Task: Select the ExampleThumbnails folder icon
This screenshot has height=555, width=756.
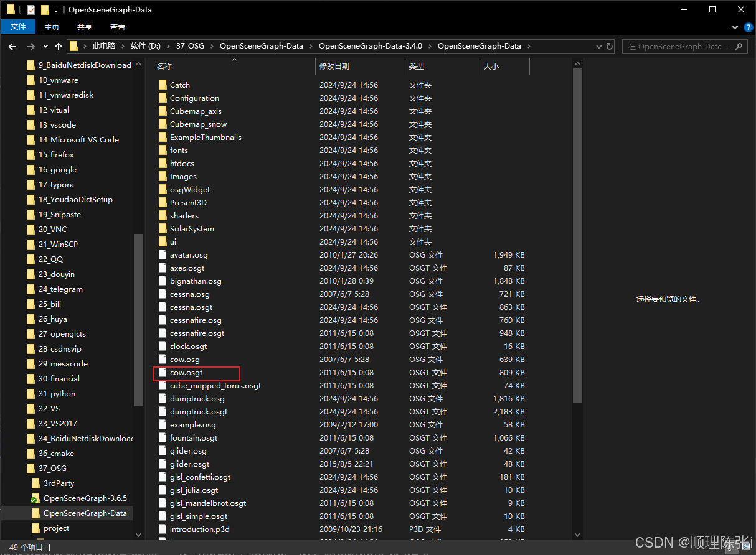Action: [x=163, y=137]
